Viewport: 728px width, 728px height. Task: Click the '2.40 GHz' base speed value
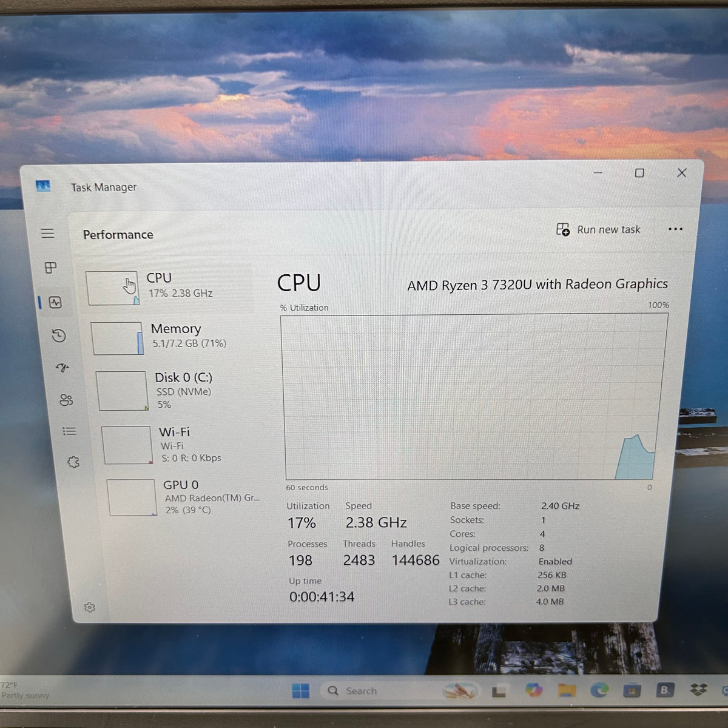pyautogui.click(x=560, y=506)
